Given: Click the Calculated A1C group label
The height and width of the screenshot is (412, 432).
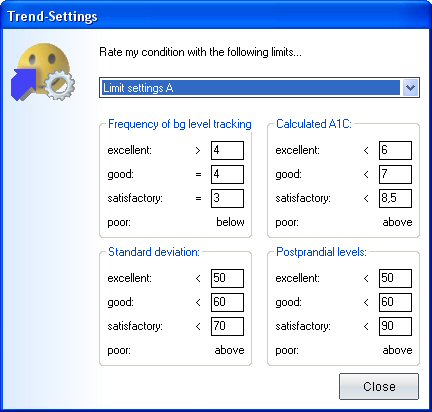Looking at the screenshot, I should tap(314, 124).
